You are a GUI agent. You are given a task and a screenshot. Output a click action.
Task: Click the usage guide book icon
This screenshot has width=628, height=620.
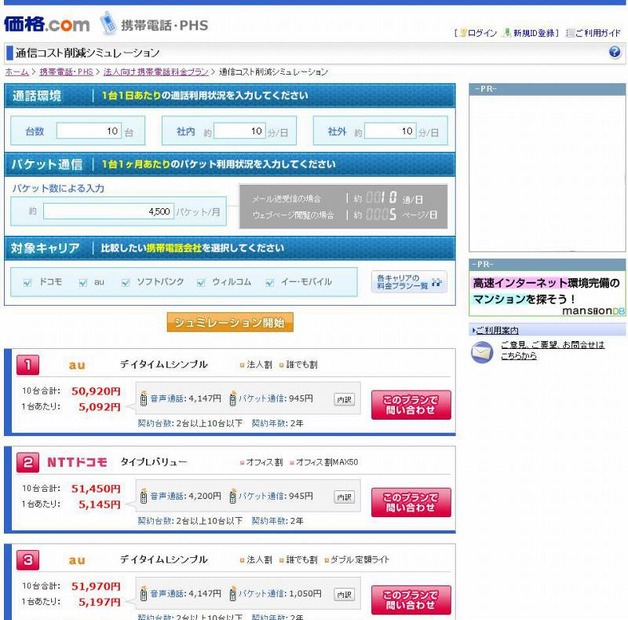(570, 33)
